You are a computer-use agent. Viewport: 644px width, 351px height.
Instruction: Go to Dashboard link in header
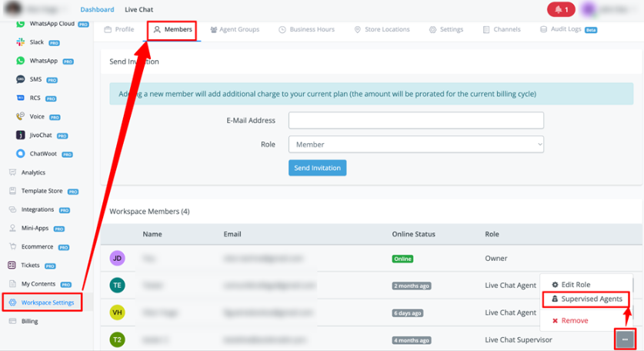(x=97, y=9)
